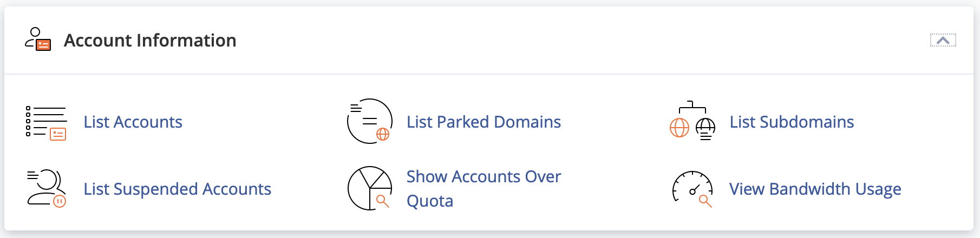Image resolution: width=980 pixels, height=238 pixels.
Task: Click the List Accounts list icon
Action: tap(46, 122)
